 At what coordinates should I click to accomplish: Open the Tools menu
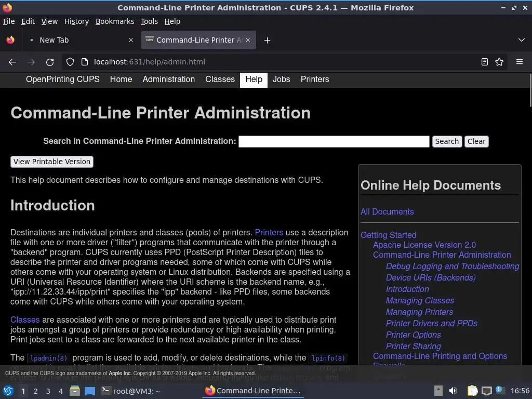[x=149, y=21]
